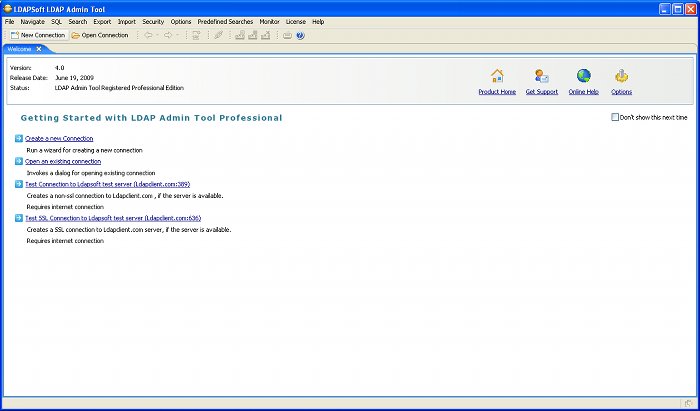Expand the back navigation arrow dropdown
This screenshot has width=700, height=411.
(158, 35)
